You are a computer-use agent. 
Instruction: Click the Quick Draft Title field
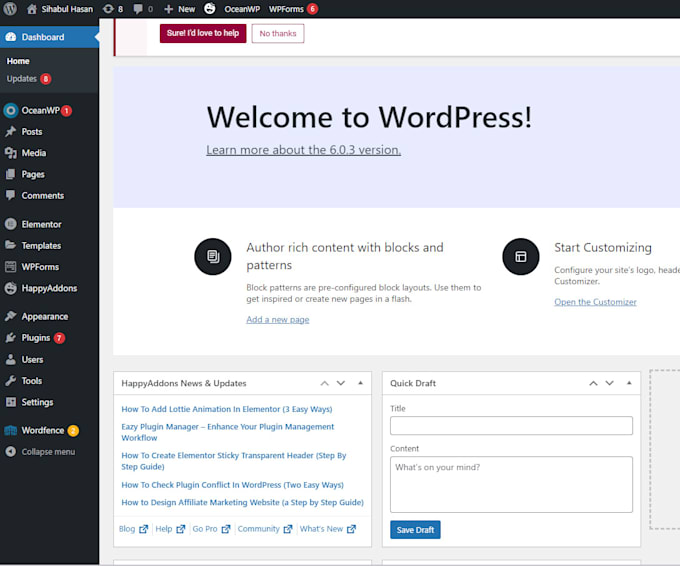tap(511, 425)
